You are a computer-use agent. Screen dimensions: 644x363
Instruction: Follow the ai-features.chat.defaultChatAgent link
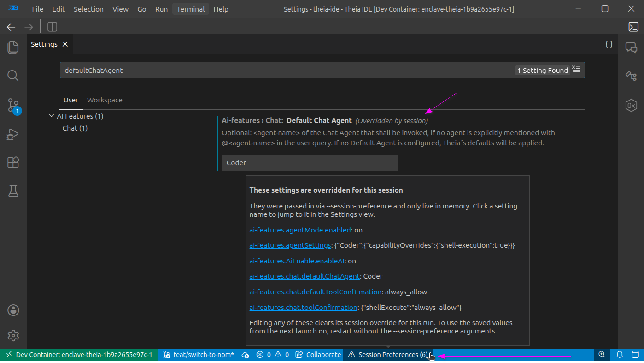click(x=304, y=276)
